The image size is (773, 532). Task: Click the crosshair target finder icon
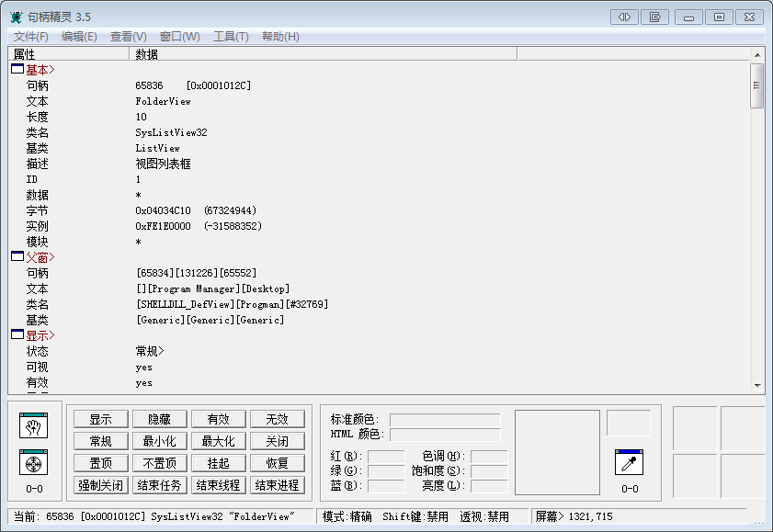(x=33, y=462)
